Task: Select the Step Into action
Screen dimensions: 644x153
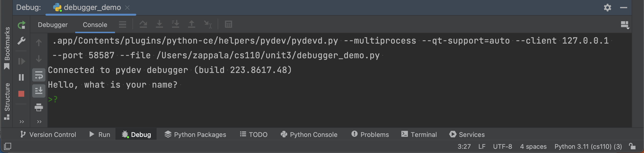Action: coord(159,24)
